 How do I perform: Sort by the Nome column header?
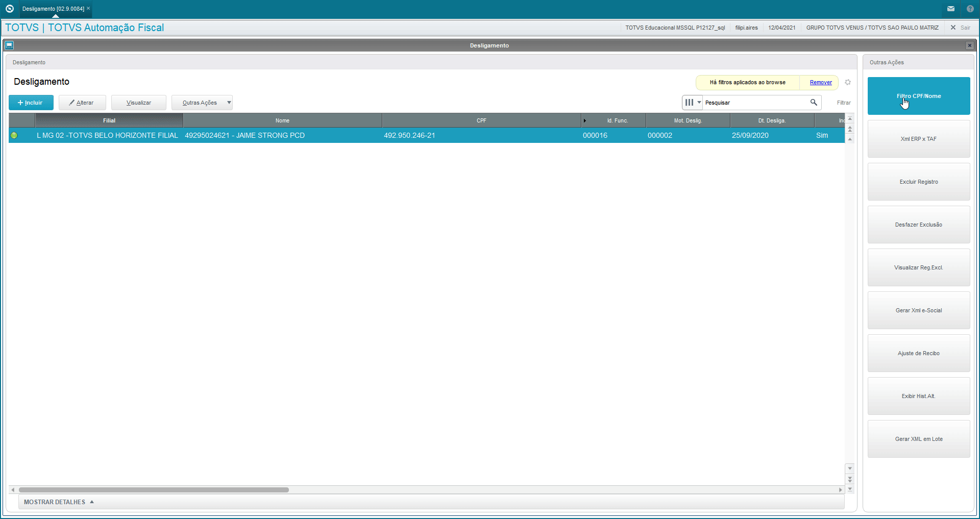282,120
